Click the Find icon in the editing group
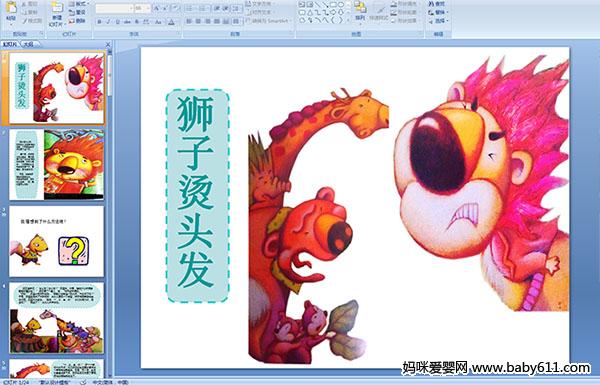Image resolution: width=600 pixels, height=385 pixels. (x=437, y=4)
